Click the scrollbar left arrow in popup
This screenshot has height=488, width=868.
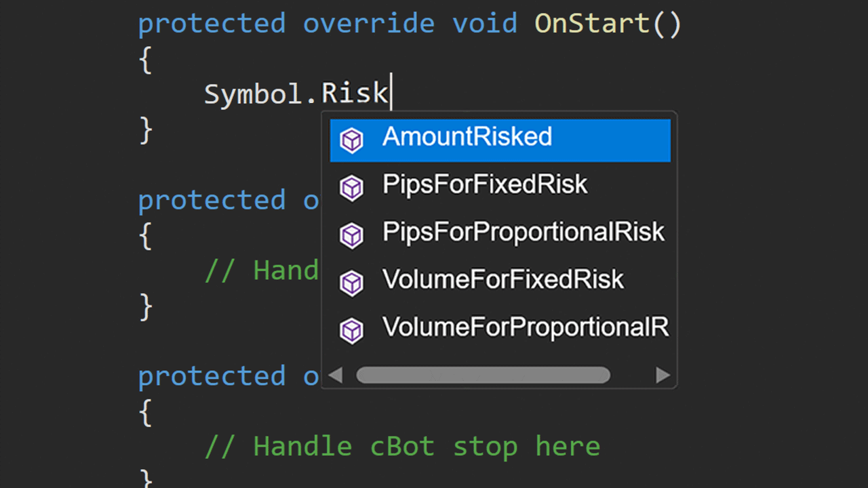[x=336, y=375]
